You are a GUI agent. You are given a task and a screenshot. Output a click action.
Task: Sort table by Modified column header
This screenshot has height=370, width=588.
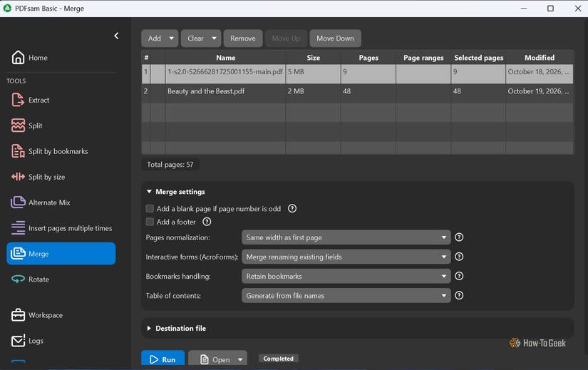pos(540,58)
